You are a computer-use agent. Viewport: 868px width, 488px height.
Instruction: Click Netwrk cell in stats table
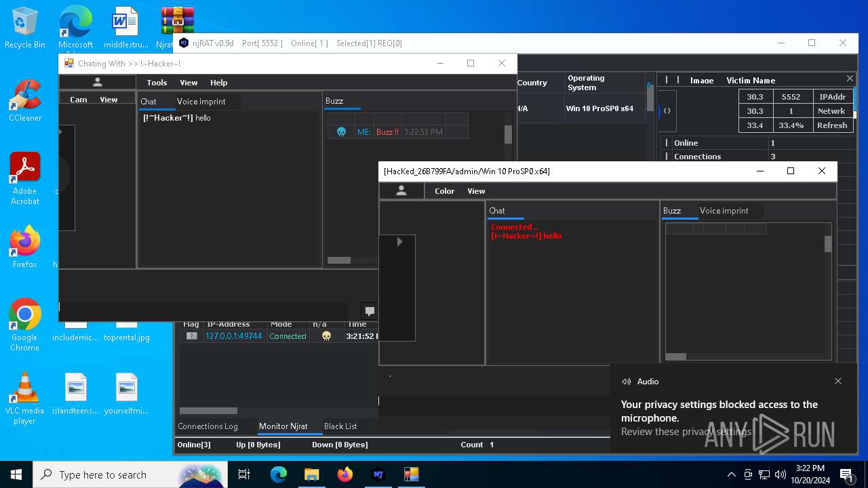[x=832, y=111]
